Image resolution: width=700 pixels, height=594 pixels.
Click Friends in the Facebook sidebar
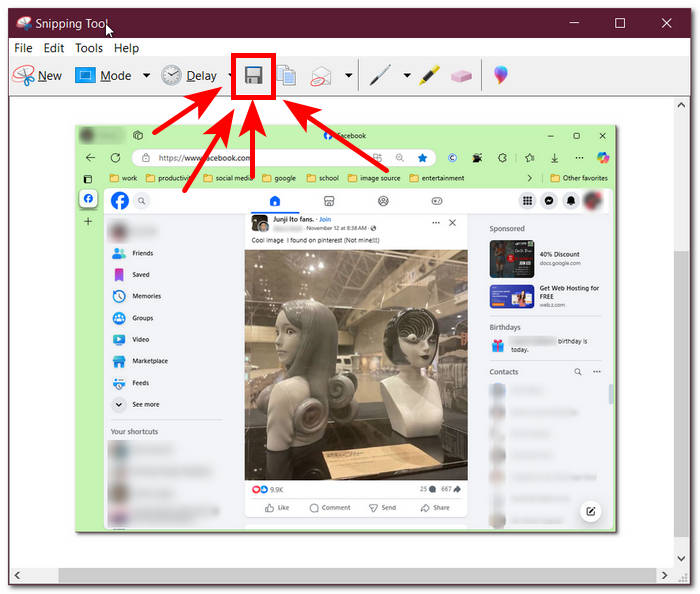[x=133, y=253]
